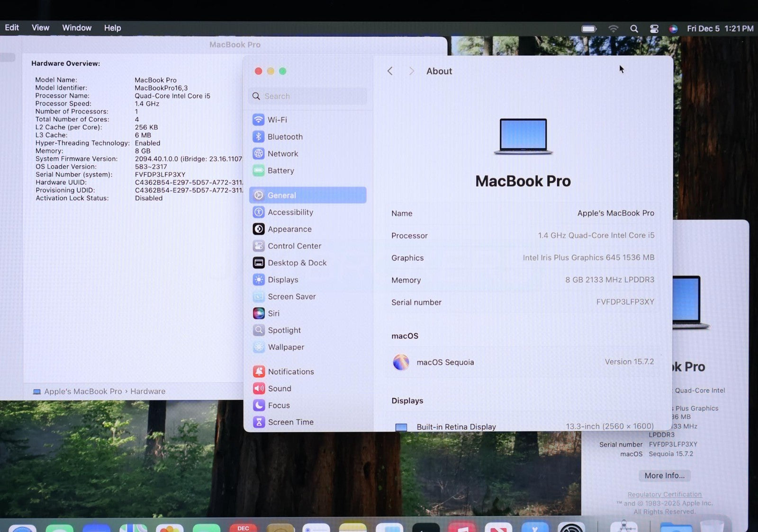Viewport: 758px width, 532px height.
Task: Open Wi-Fi settings in sidebar
Action: [x=277, y=120]
